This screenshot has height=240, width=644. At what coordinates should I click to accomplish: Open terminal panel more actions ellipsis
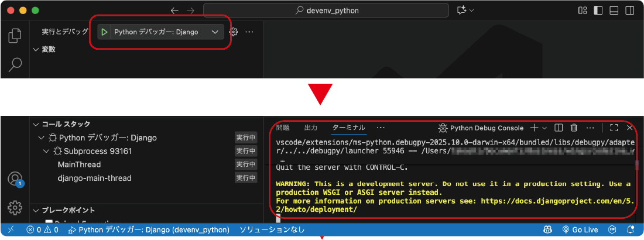click(590, 128)
